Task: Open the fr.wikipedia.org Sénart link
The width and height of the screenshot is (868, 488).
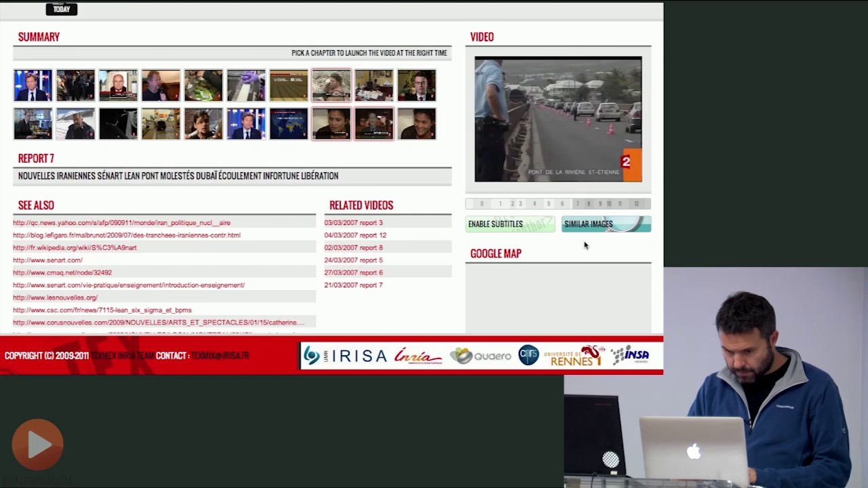Action: [x=75, y=247]
